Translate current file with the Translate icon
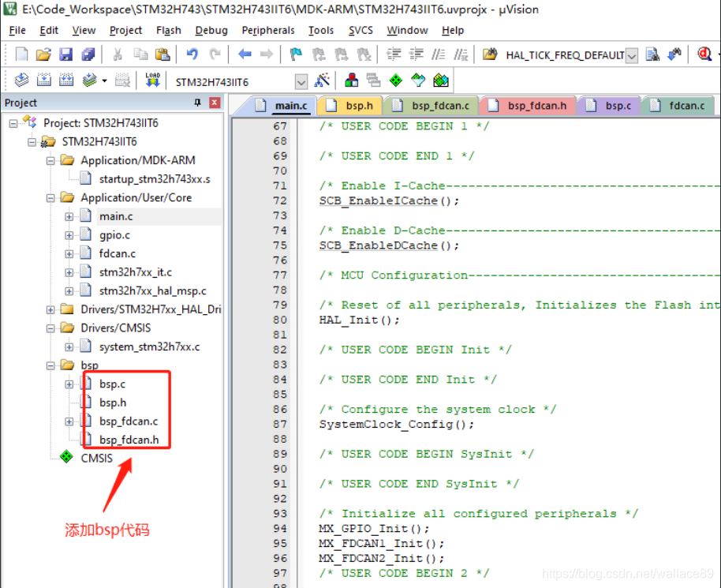 point(21,81)
